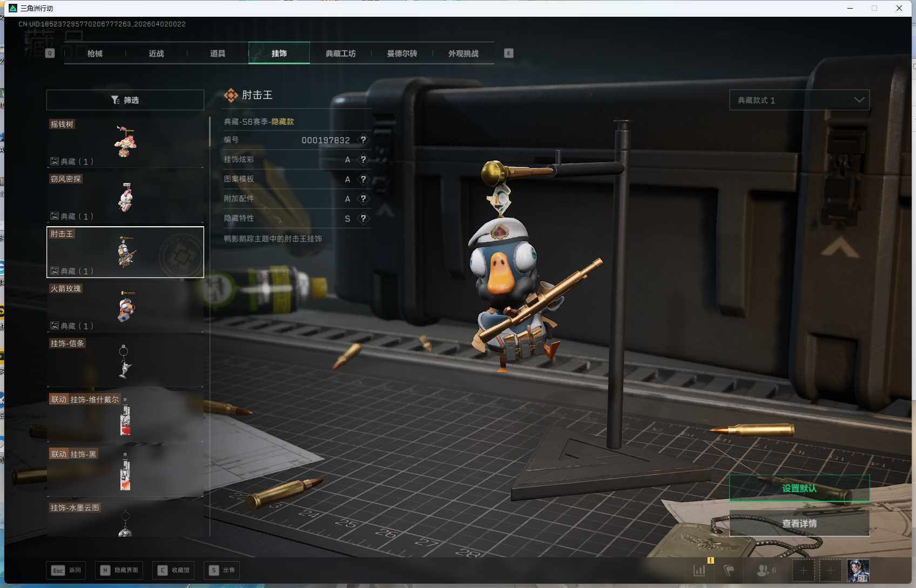Click the signal bars statistics icon
The image size is (916, 588).
pyautogui.click(x=699, y=570)
